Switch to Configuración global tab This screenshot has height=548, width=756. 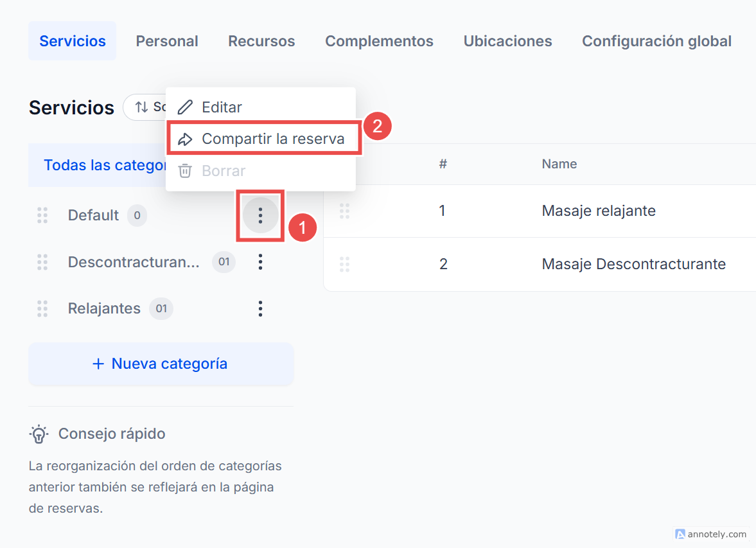(x=656, y=41)
